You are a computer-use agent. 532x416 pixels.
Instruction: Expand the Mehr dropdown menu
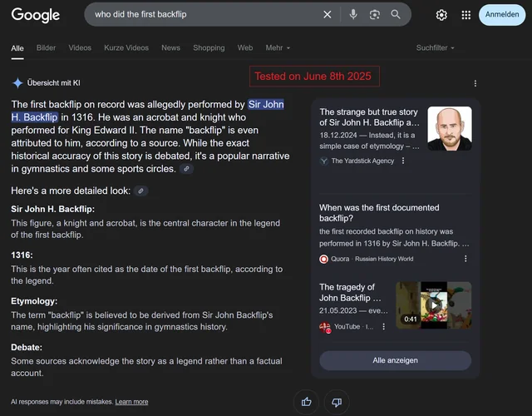click(x=278, y=47)
